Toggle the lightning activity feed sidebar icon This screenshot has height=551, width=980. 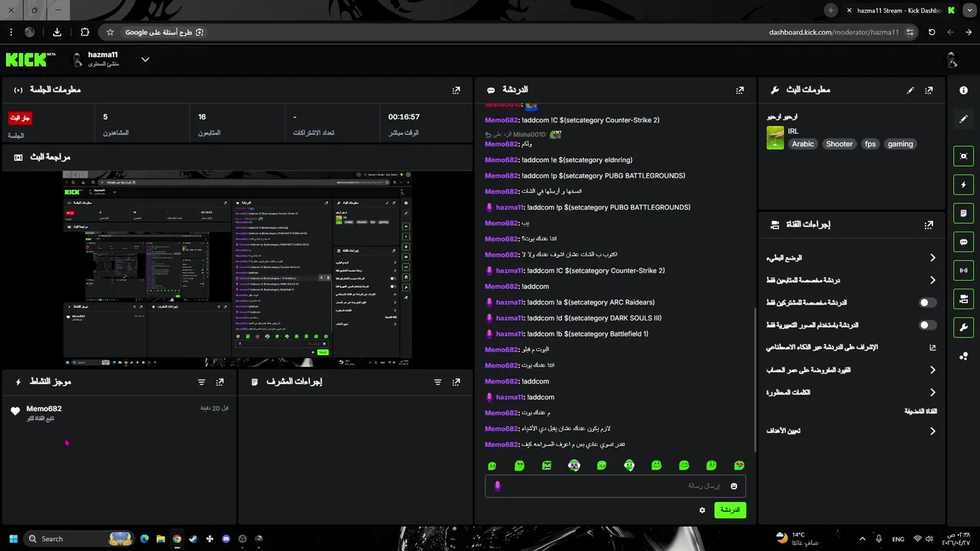point(963,184)
